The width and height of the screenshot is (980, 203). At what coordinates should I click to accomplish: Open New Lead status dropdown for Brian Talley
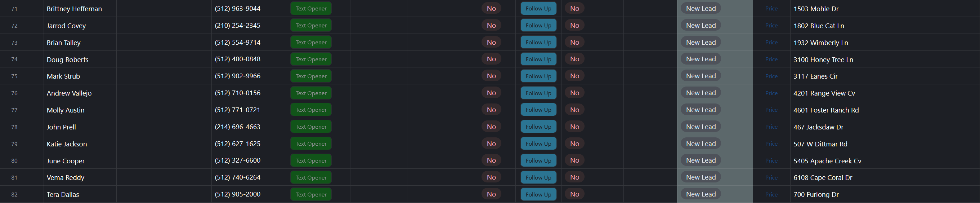(x=701, y=42)
